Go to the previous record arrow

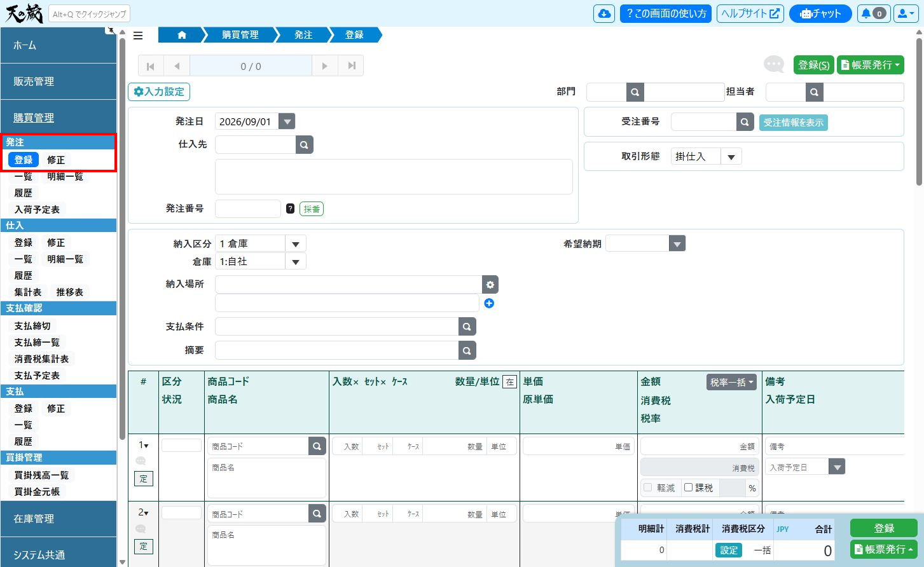point(177,66)
